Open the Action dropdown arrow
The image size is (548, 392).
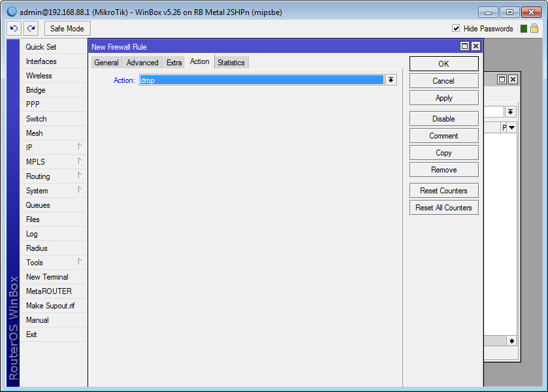coord(391,80)
